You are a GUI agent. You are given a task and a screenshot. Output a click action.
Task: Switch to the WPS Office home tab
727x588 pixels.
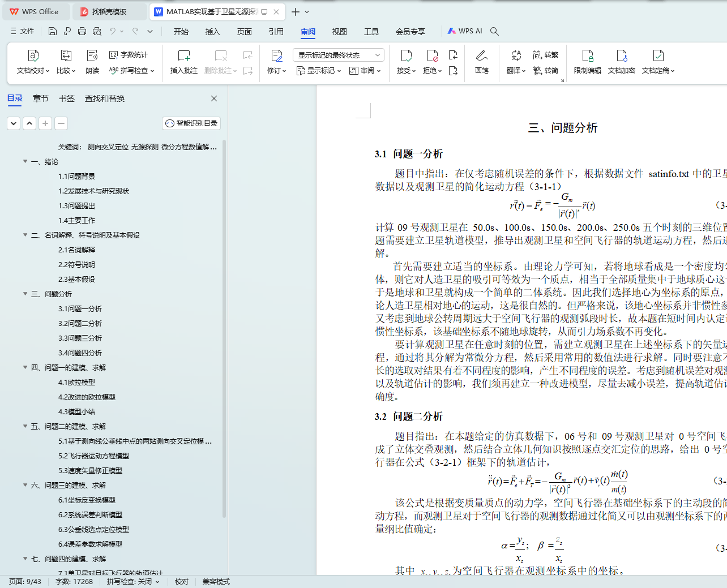point(35,12)
